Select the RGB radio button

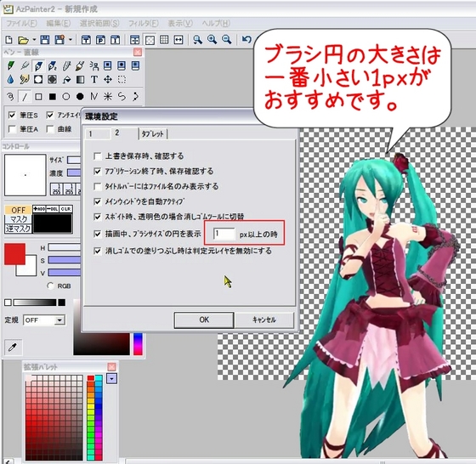[x=50, y=286]
